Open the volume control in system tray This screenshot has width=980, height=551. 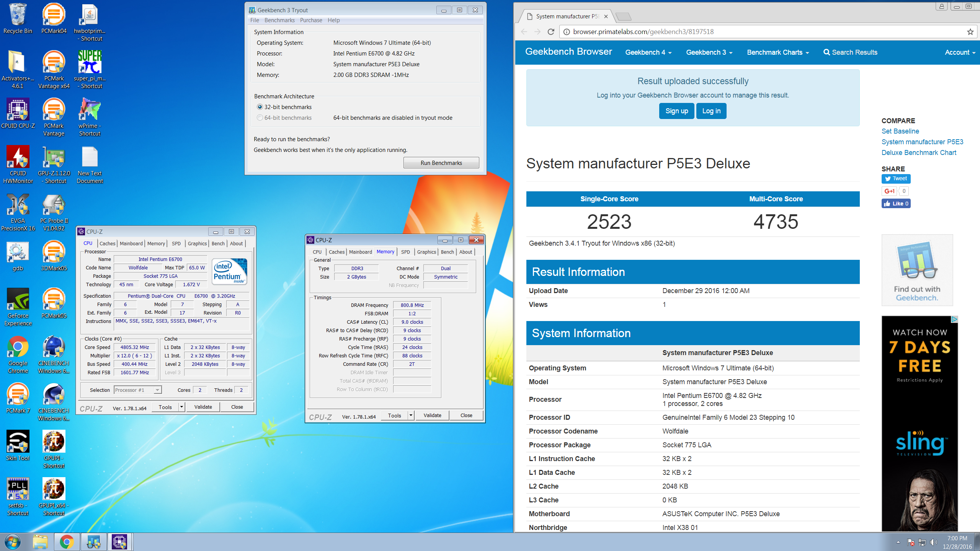(934, 542)
